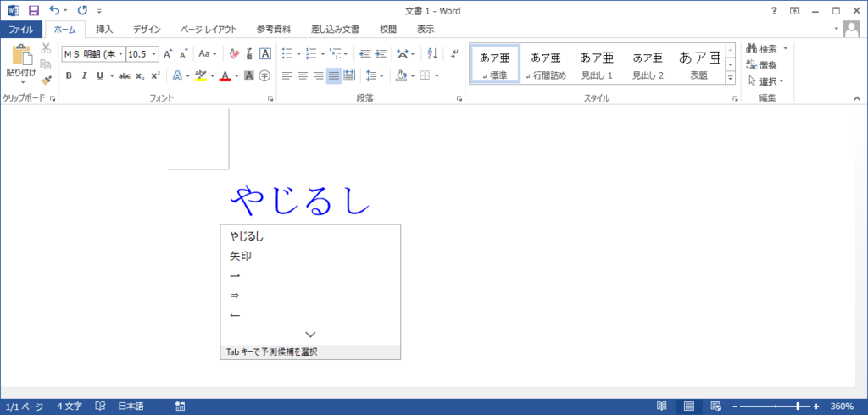Toggle Bold formatting
Screen dimensions: 868x415
coord(69,75)
